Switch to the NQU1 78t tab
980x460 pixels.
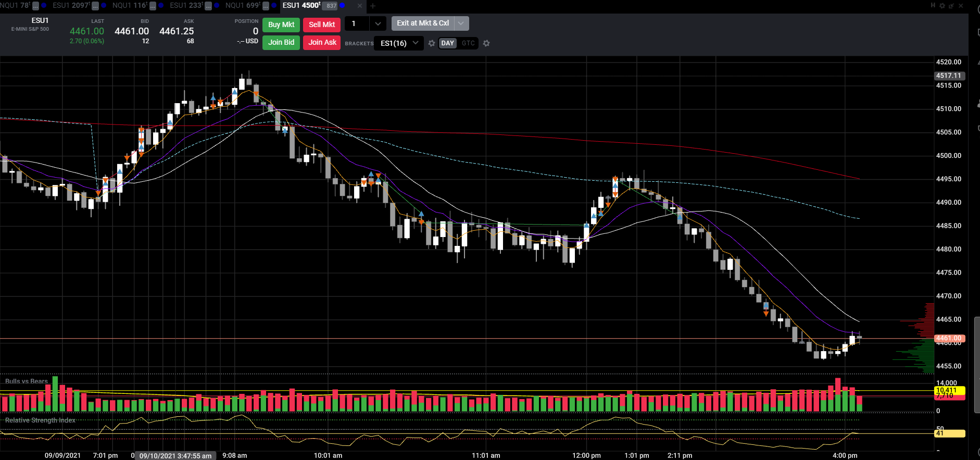pyautogui.click(x=15, y=6)
